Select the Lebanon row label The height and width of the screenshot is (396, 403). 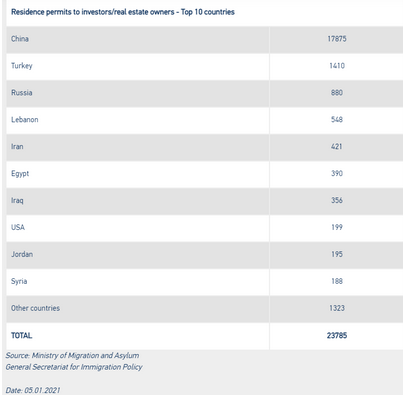(25, 120)
